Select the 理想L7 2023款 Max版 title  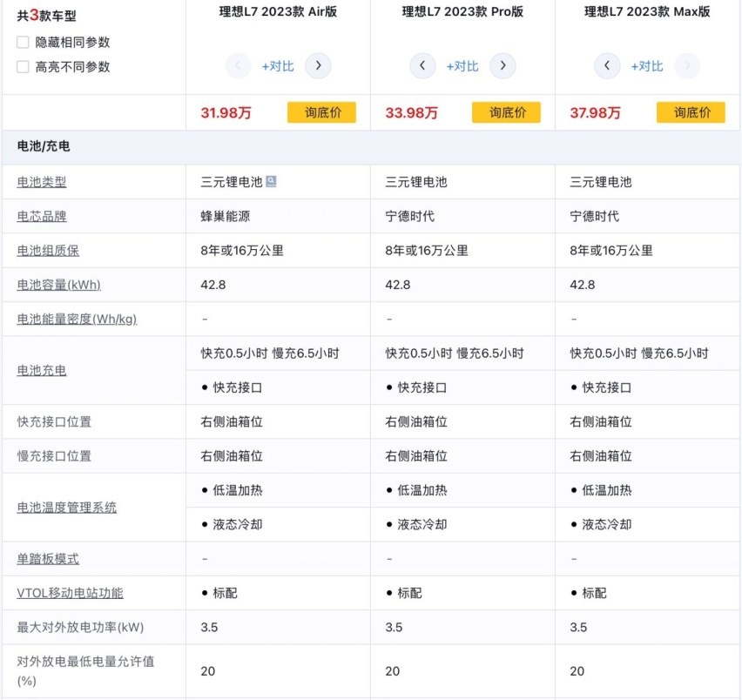(x=647, y=12)
